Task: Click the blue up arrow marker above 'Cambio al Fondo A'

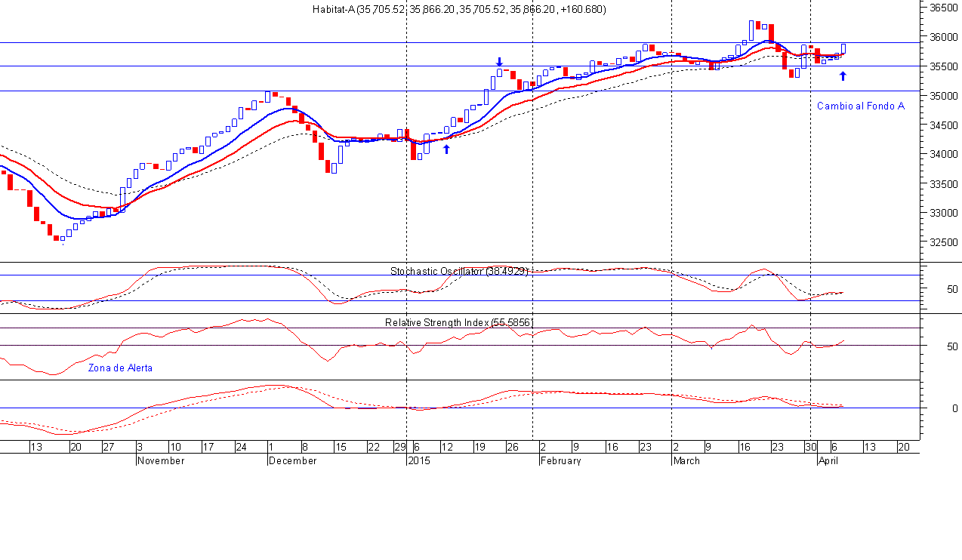Action: coord(843,76)
